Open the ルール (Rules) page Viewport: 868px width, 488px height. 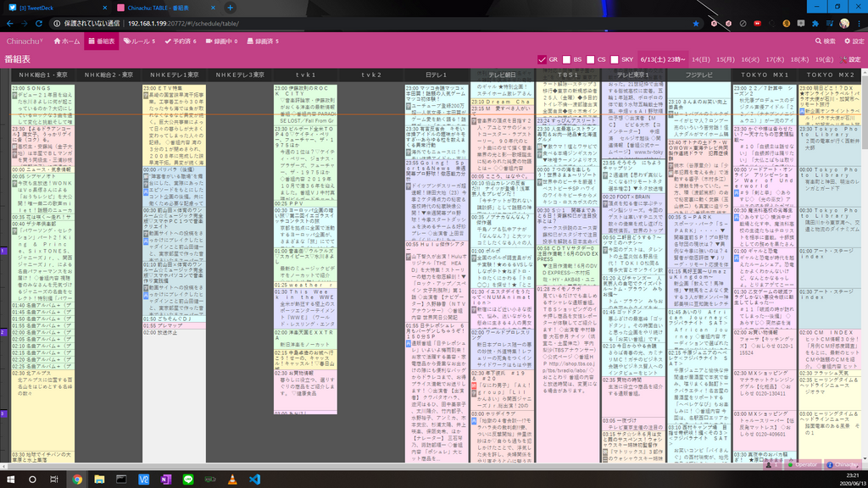(139, 42)
